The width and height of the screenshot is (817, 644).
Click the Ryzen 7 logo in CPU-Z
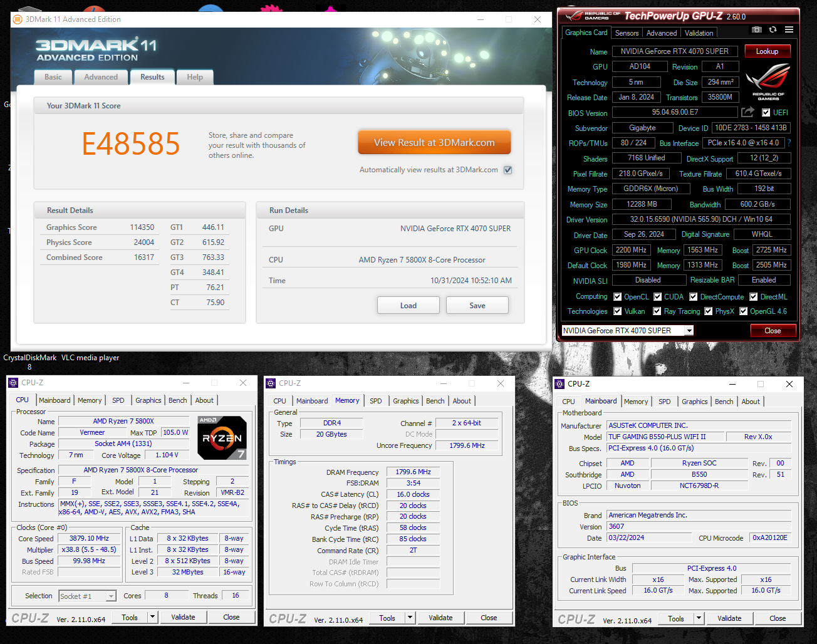[222, 438]
